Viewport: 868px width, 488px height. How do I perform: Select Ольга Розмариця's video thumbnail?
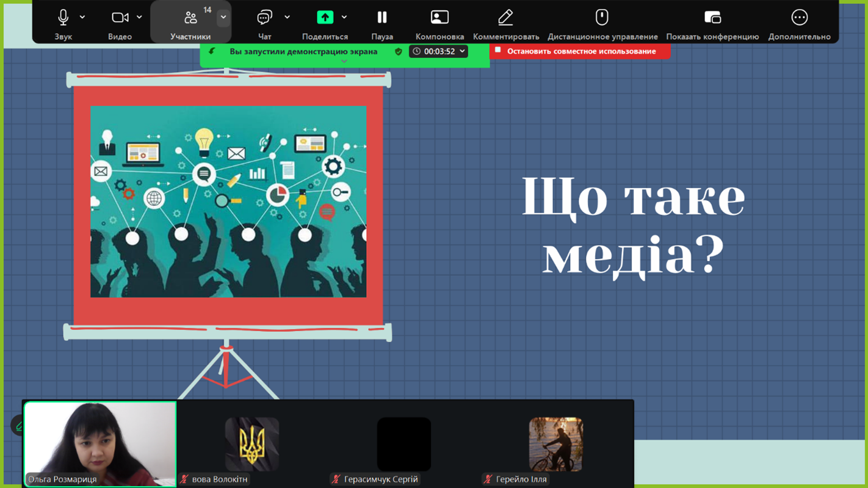coord(100,443)
